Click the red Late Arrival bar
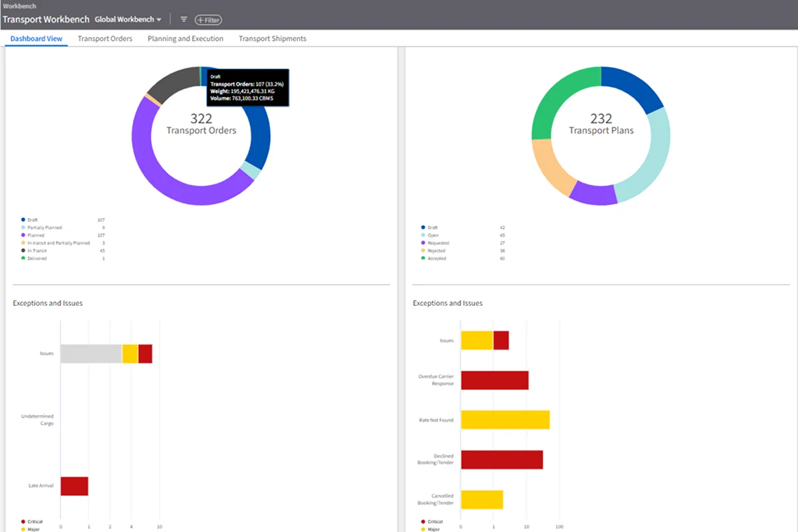798x532 pixels. tap(74, 486)
